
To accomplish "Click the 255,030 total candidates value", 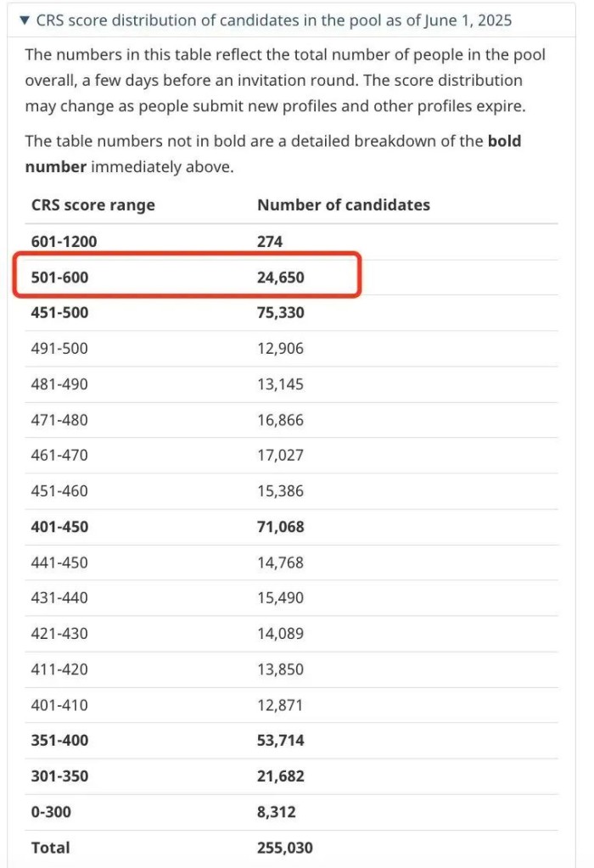I will pyautogui.click(x=285, y=847).
